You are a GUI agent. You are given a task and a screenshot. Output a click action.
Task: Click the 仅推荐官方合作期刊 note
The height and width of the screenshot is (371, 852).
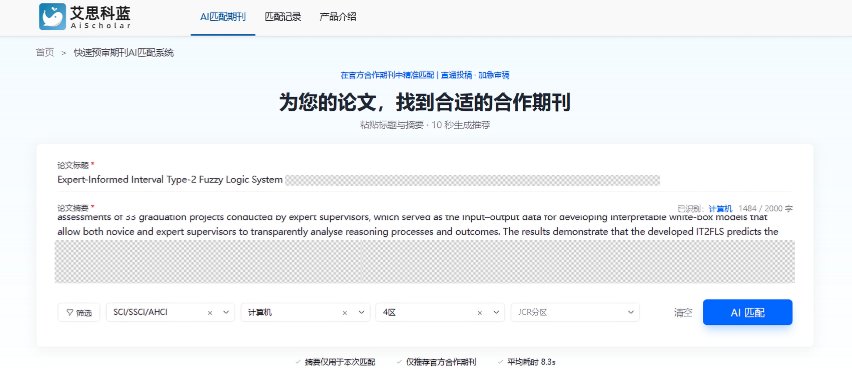pyautogui.click(x=437, y=362)
